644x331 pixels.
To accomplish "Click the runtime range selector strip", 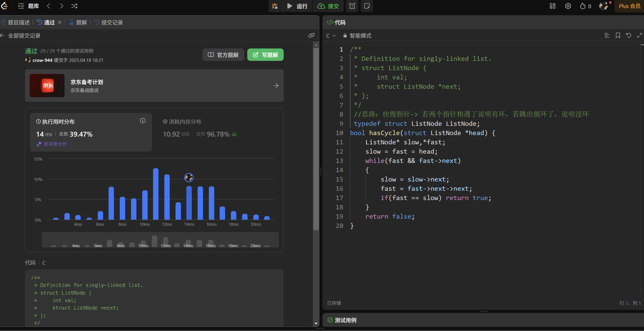I will [160, 240].
